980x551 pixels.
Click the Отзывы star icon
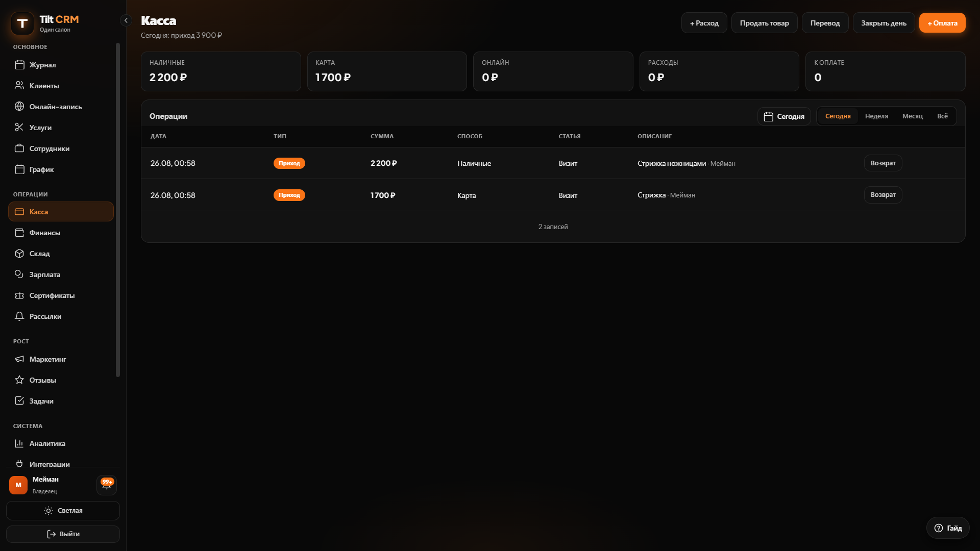(19, 380)
